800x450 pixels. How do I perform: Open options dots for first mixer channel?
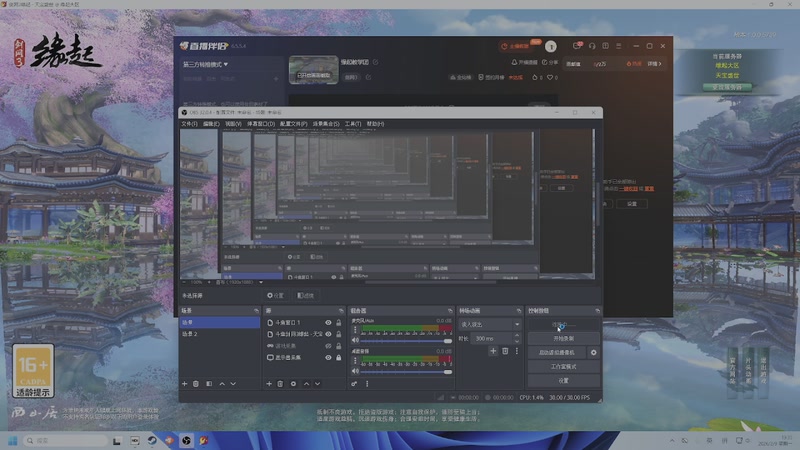[356, 330]
